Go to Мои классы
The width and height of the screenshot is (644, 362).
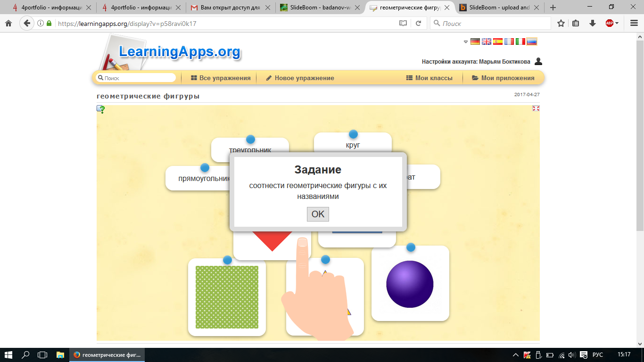pos(429,78)
